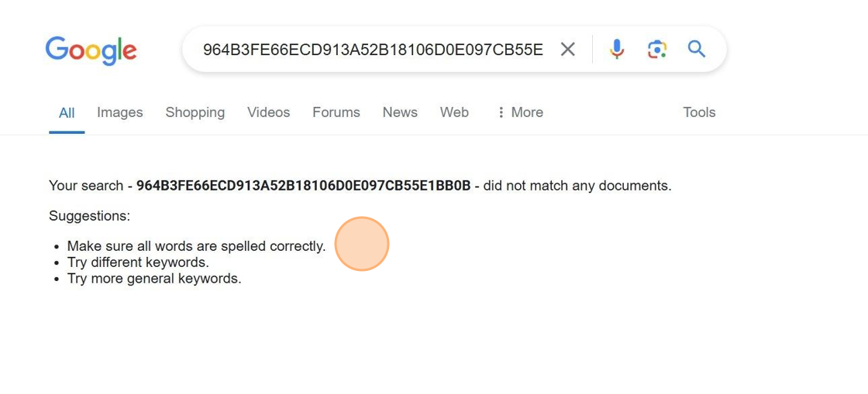
Task: Switch to the Forums tab
Action: (336, 112)
